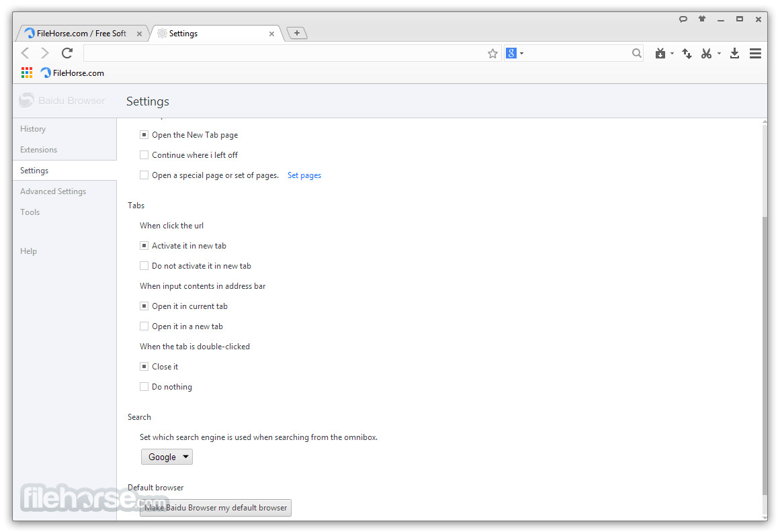The image size is (780, 532).
Task: Close the Settings tab
Action: [x=271, y=34]
